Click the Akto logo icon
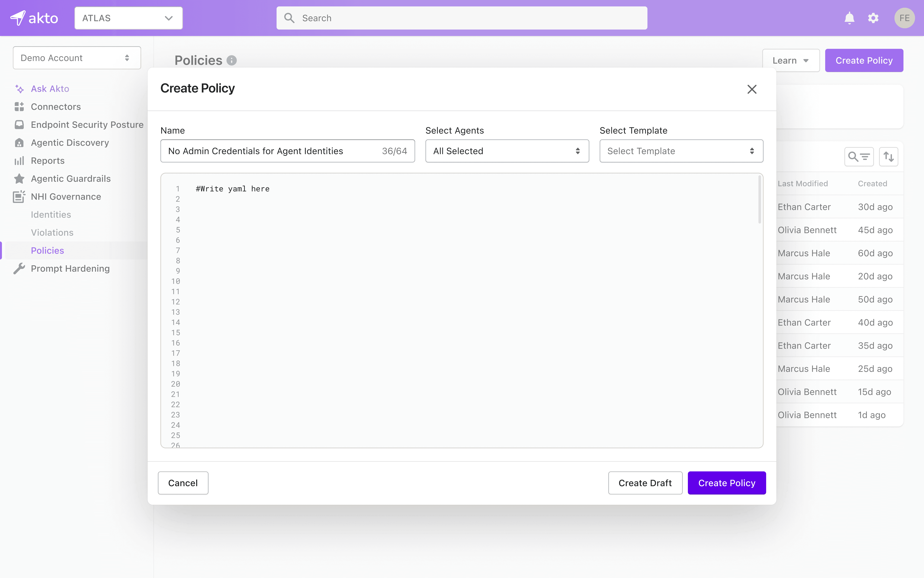The height and width of the screenshot is (578, 924). [18, 18]
